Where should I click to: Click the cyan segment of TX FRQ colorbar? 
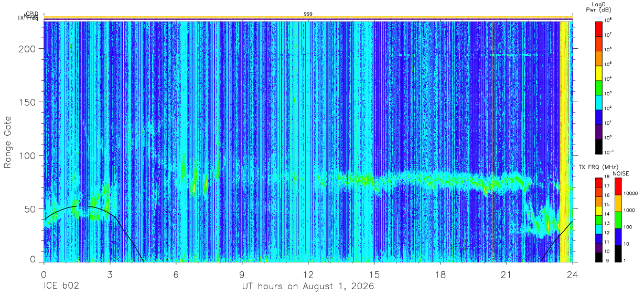point(598,229)
